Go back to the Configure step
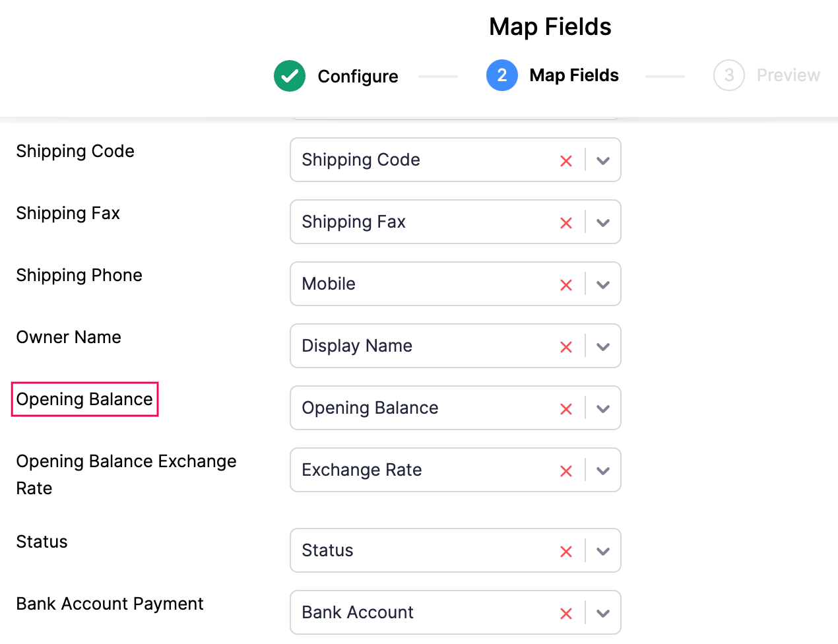The width and height of the screenshot is (838, 644). tap(358, 77)
